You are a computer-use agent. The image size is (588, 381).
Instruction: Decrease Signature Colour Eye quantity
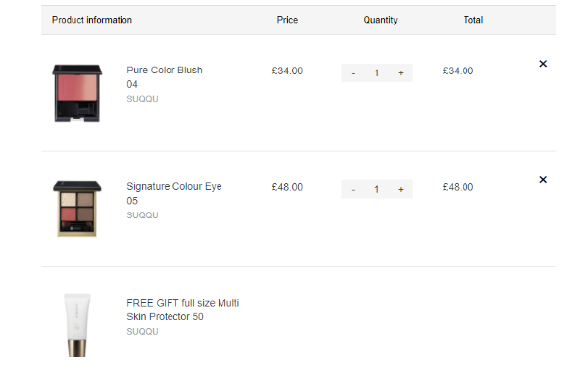click(x=353, y=189)
